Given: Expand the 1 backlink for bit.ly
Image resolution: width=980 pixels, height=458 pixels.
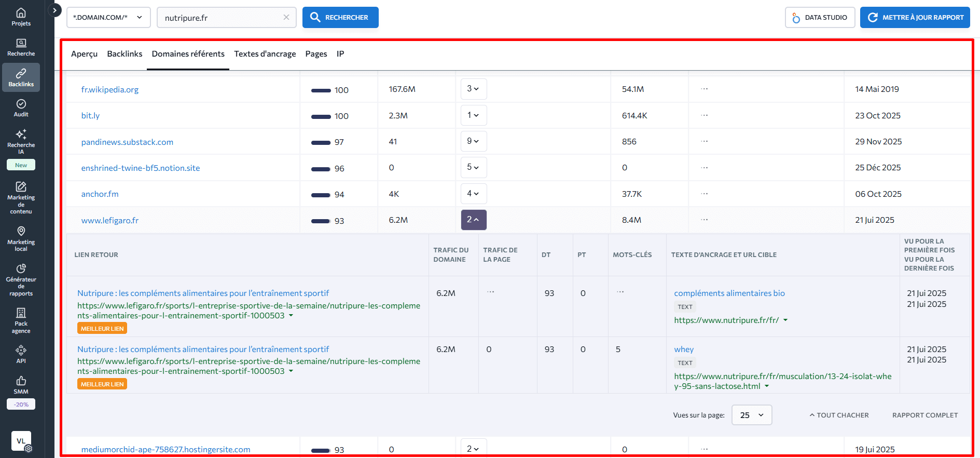Looking at the screenshot, I should pyautogui.click(x=473, y=115).
